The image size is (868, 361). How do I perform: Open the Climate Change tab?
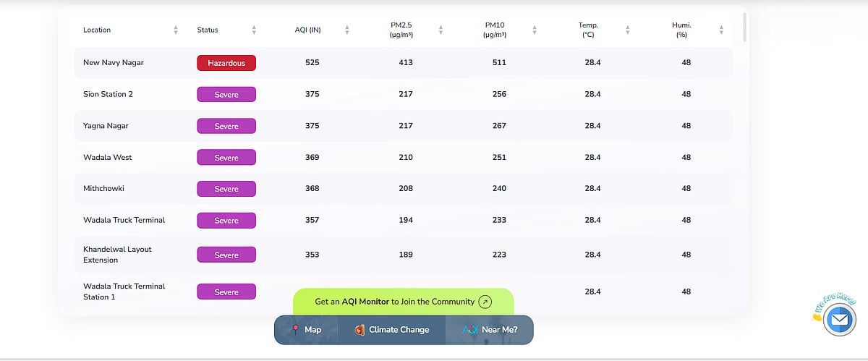tap(392, 329)
